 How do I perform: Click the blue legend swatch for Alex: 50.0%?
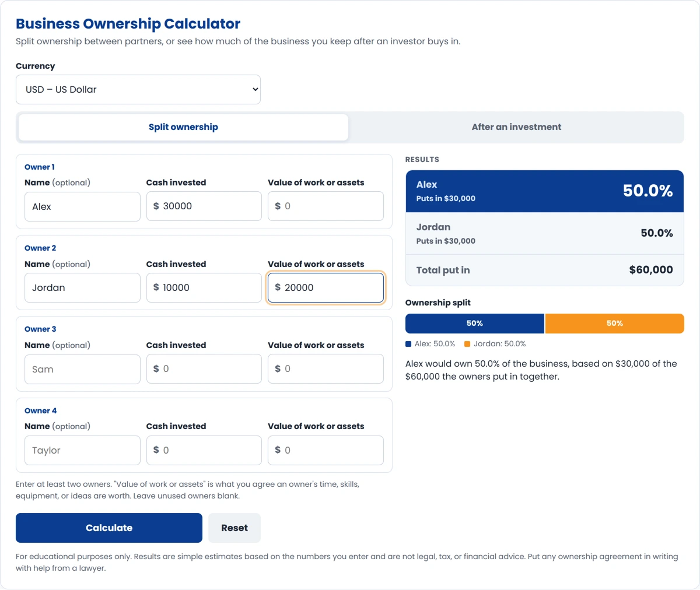pos(408,344)
